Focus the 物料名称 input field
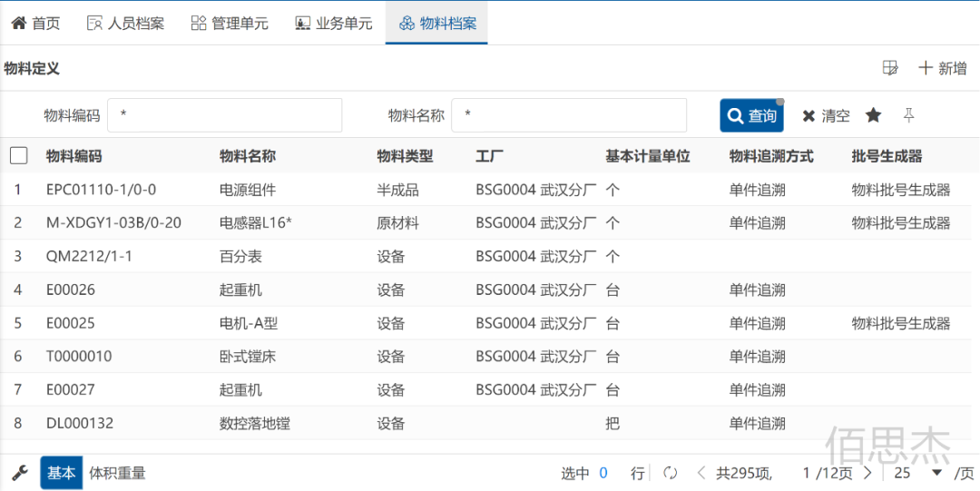Viewport: 980px width, 491px height. click(x=568, y=115)
